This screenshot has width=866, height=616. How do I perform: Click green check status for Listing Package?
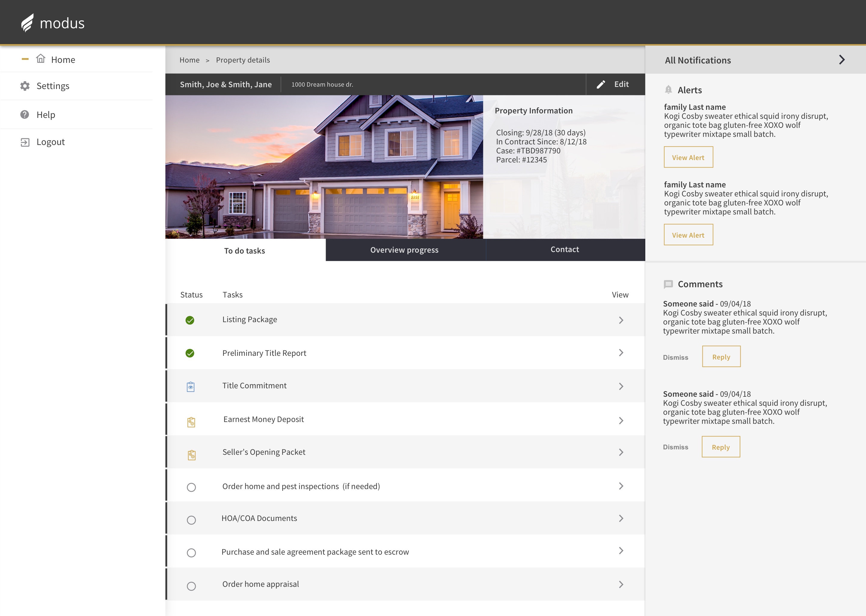point(190,320)
